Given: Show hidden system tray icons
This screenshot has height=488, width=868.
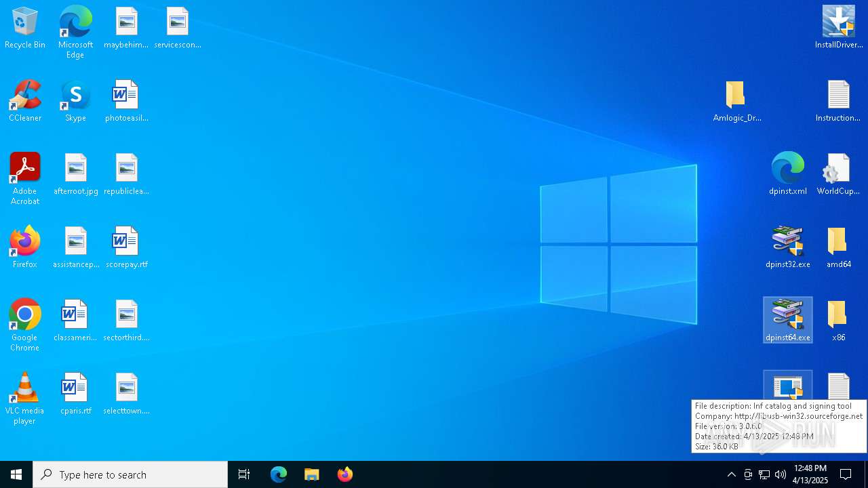Looking at the screenshot, I should click(731, 474).
